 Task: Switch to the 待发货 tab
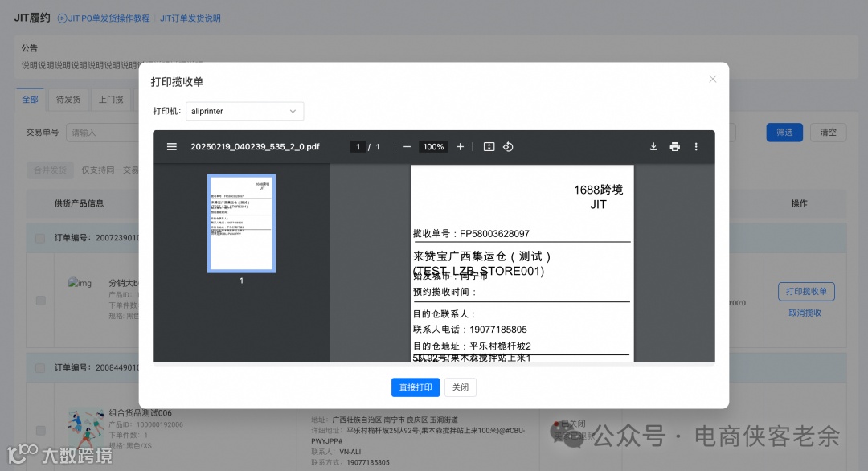click(x=68, y=100)
